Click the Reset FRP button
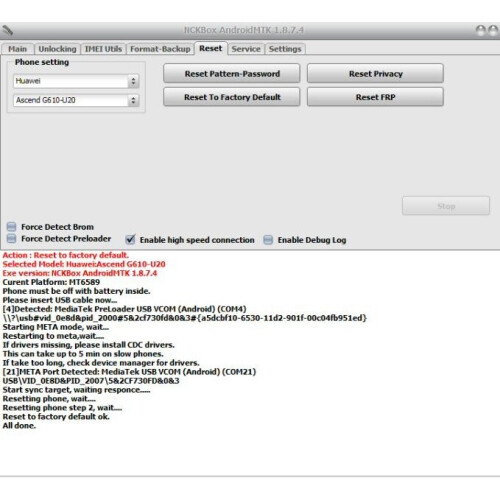 pos(375,97)
